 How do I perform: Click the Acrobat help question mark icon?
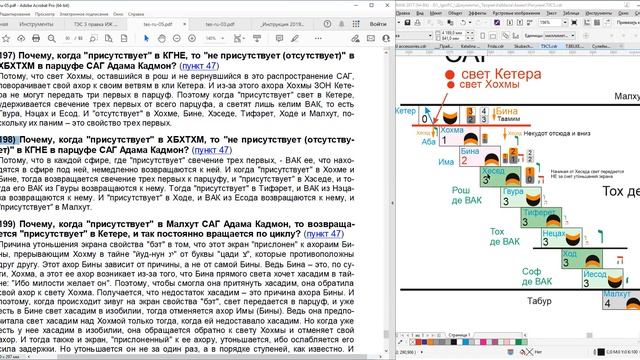pyautogui.click(x=327, y=24)
